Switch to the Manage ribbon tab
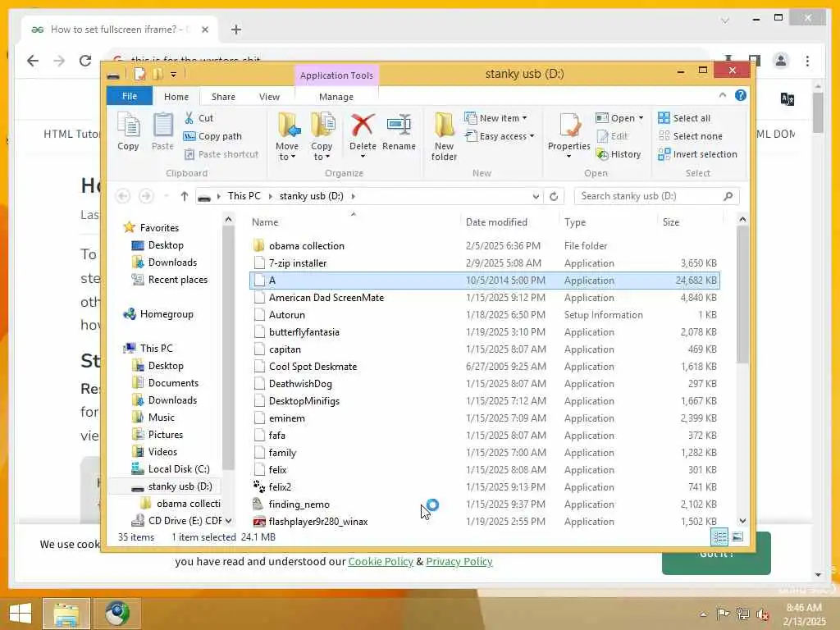Image resolution: width=840 pixels, height=630 pixels. 336,97
